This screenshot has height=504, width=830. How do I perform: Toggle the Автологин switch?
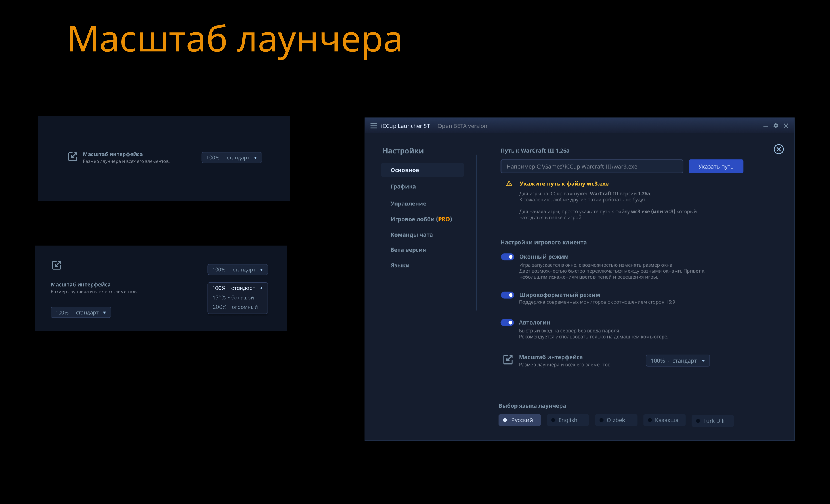(x=507, y=323)
